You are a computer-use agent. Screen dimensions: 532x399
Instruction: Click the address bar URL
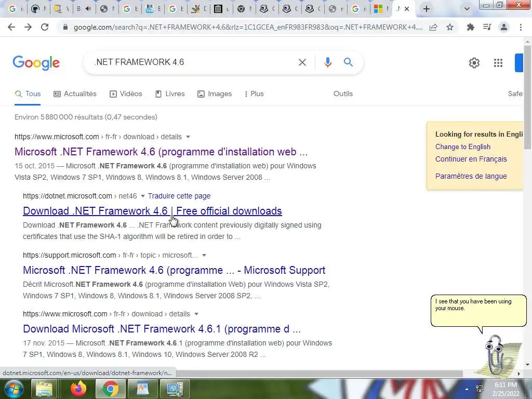[248, 27]
